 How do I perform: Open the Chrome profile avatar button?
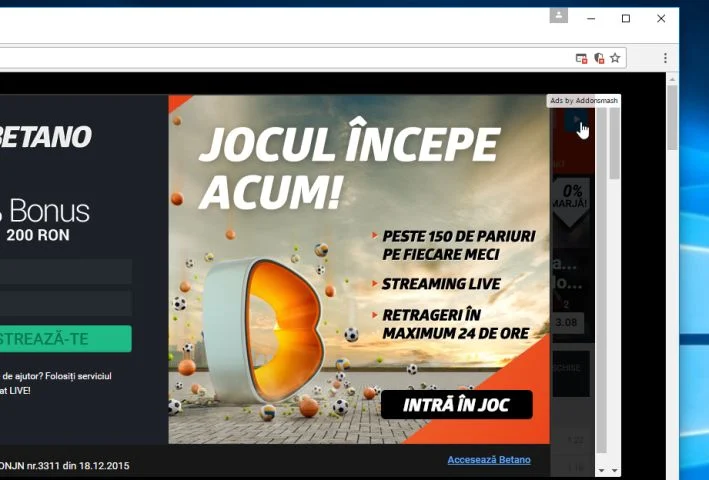pyautogui.click(x=558, y=15)
